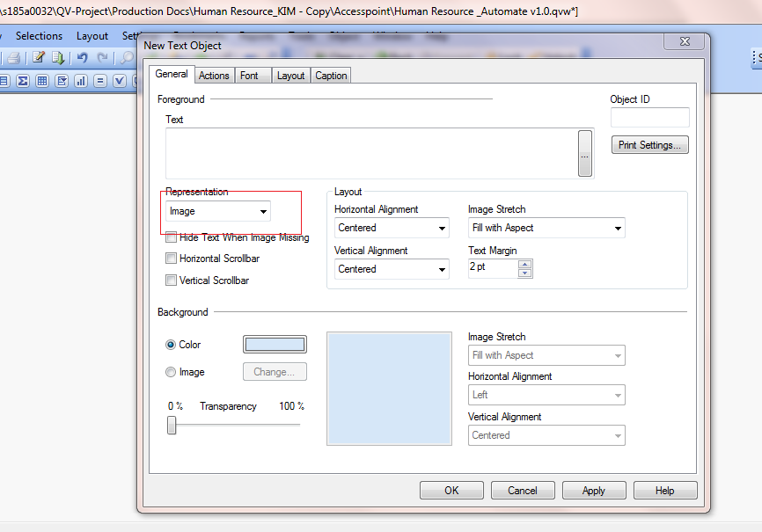The height and width of the screenshot is (532, 762).
Task: Open Edit Script via notepad-pencil icon
Action: point(39,58)
